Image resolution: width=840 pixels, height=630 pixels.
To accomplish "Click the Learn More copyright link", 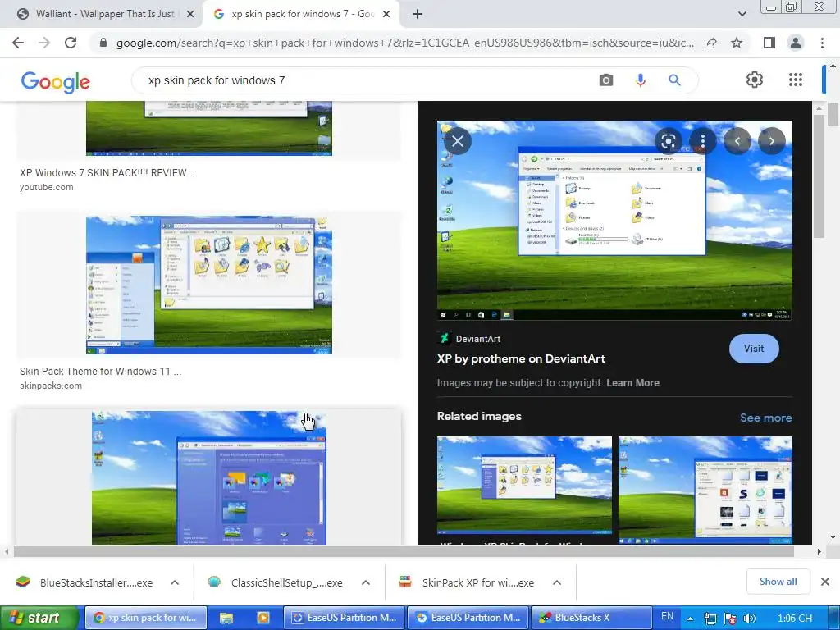I will pos(632,383).
